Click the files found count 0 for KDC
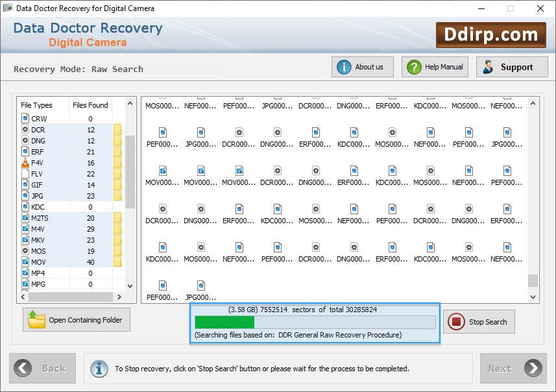This screenshot has height=392, width=556. (x=90, y=207)
